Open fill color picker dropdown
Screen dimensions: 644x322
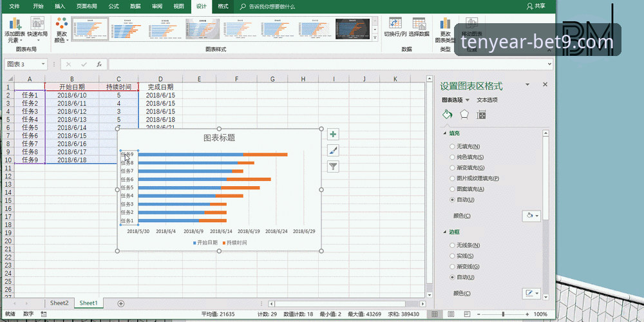coord(531,216)
